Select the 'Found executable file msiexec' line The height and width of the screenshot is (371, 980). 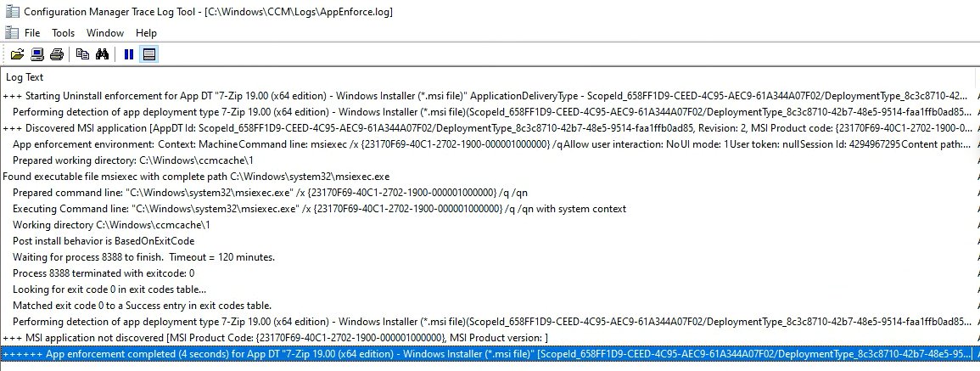(488, 177)
